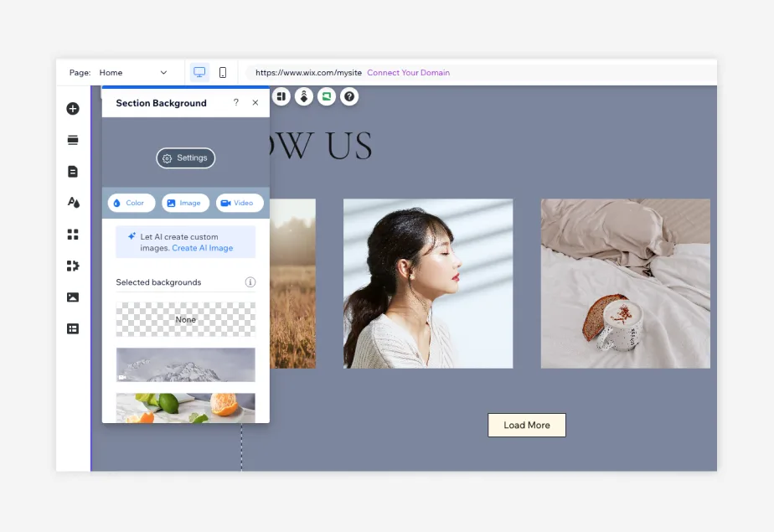The height and width of the screenshot is (532, 774).
Task: Click the section layout icon above the canvas
Action: tap(281, 96)
